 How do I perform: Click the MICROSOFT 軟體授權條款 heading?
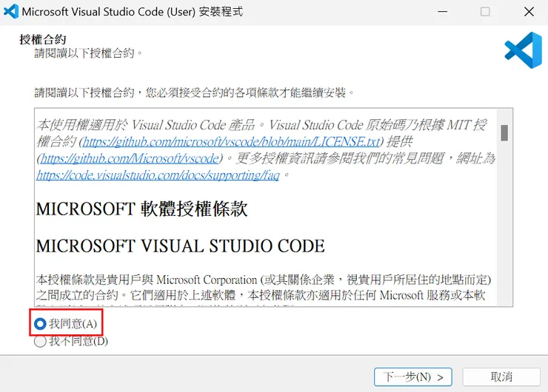[x=141, y=209]
